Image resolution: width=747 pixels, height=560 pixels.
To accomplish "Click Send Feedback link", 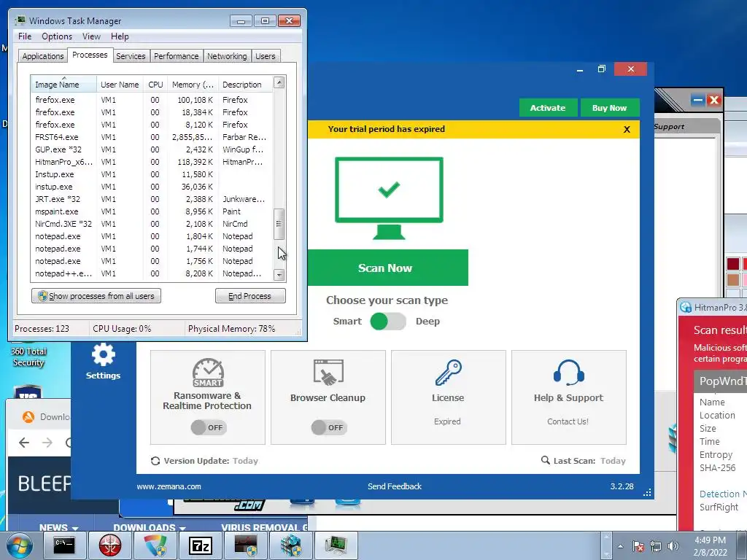I will pyautogui.click(x=395, y=486).
